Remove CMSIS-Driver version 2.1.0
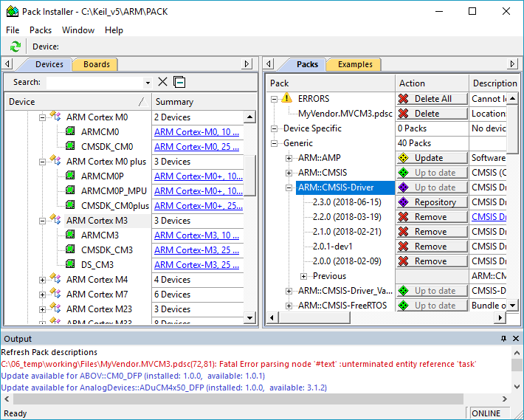Viewport: 524px width, 420px height. click(432, 232)
